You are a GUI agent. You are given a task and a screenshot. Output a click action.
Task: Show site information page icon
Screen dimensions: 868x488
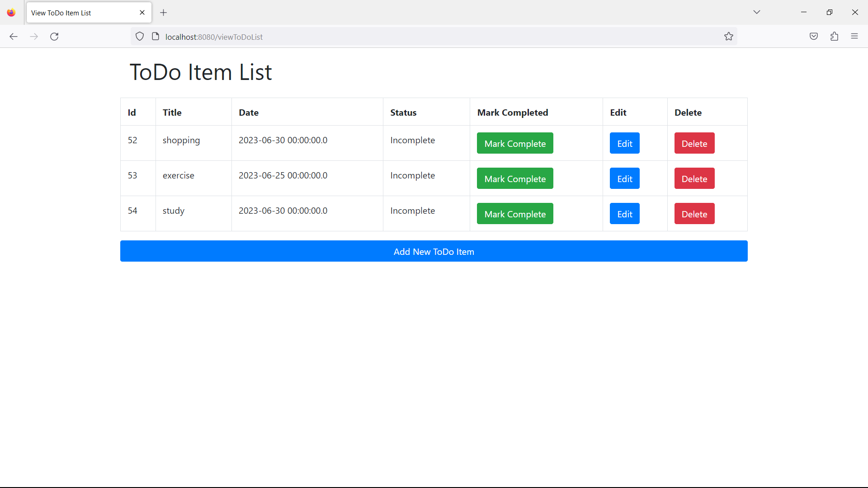coord(156,37)
